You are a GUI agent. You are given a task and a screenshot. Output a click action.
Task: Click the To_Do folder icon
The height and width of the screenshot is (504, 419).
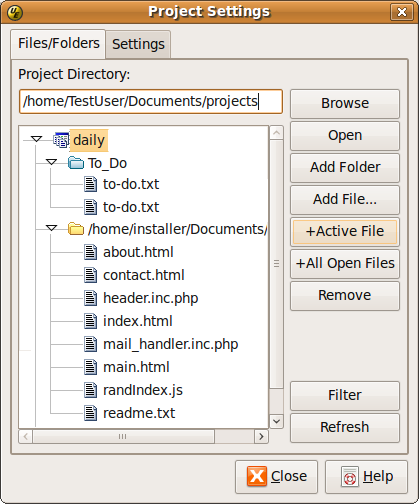(76, 163)
